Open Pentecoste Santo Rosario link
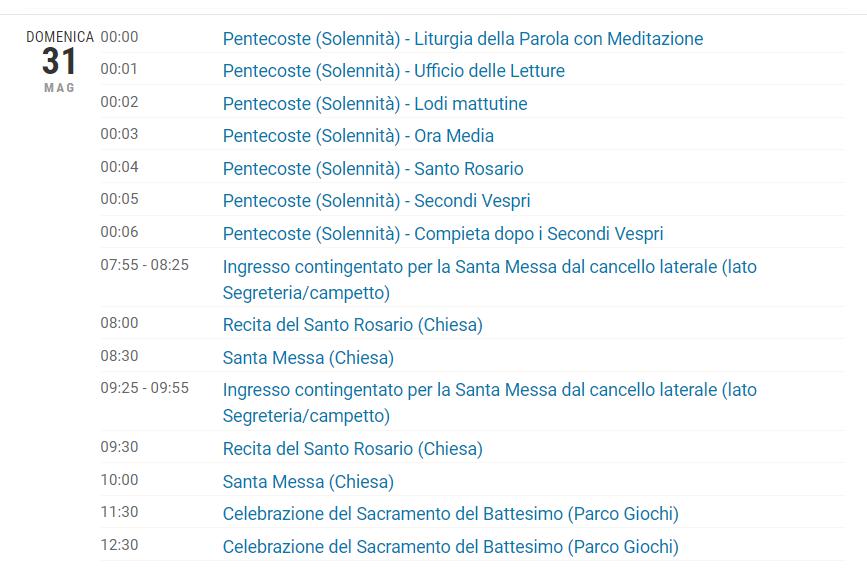This screenshot has width=867, height=575. click(x=373, y=169)
